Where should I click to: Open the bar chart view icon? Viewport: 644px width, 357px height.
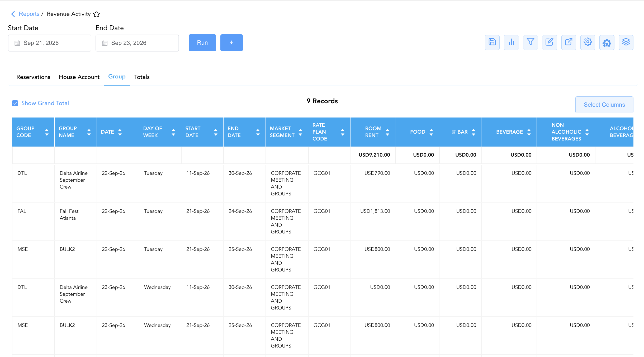511,43
